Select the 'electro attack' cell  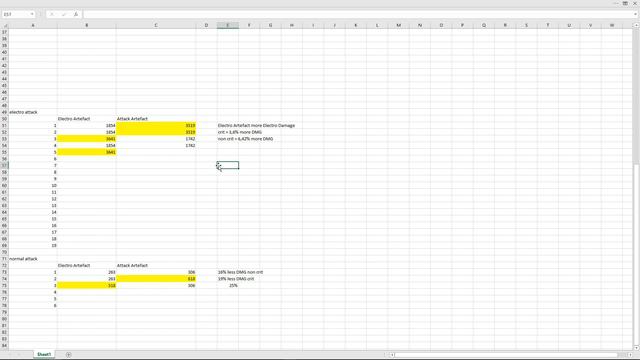(33, 112)
